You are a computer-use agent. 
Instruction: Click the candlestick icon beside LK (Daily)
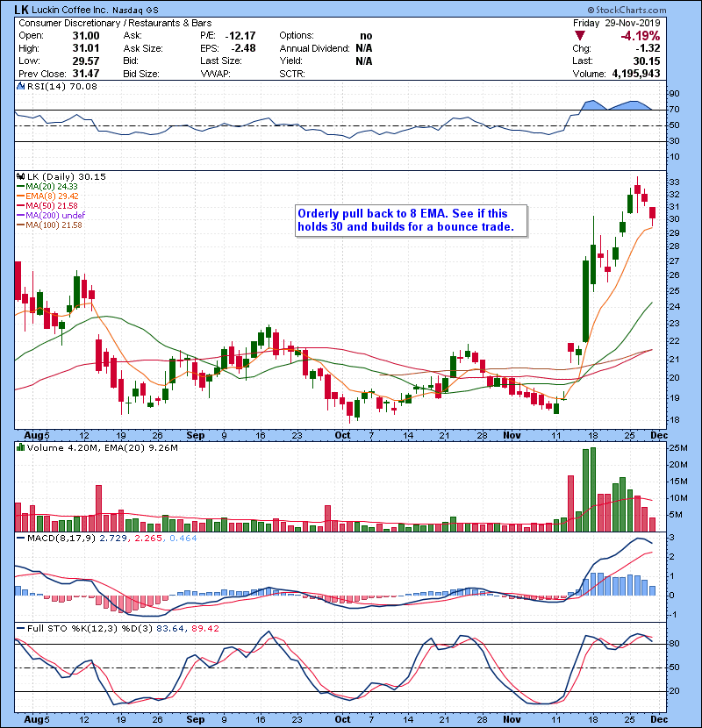pyautogui.click(x=20, y=176)
